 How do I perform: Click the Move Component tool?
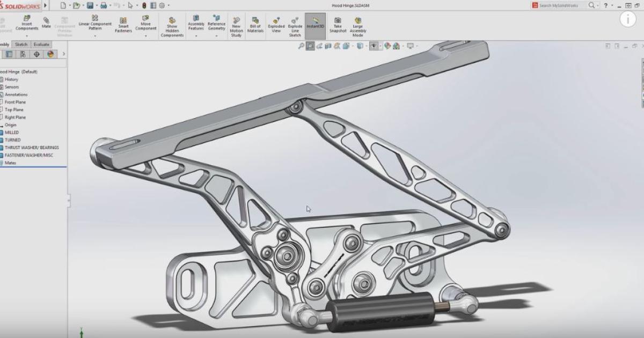click(145, 23)
